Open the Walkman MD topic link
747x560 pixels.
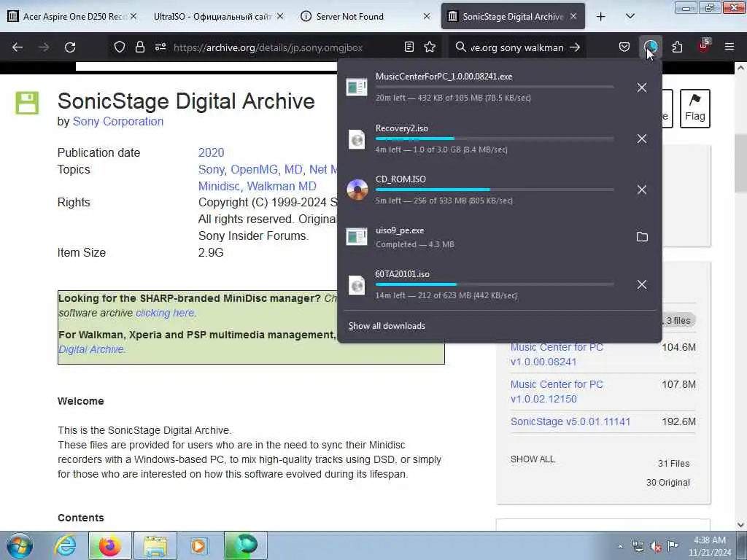[282, 186]
